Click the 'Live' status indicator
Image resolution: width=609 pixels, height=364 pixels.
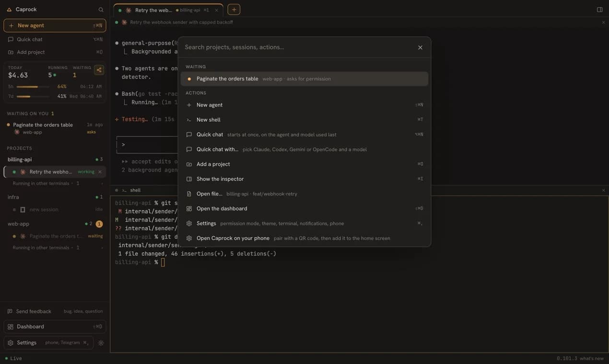13,359
